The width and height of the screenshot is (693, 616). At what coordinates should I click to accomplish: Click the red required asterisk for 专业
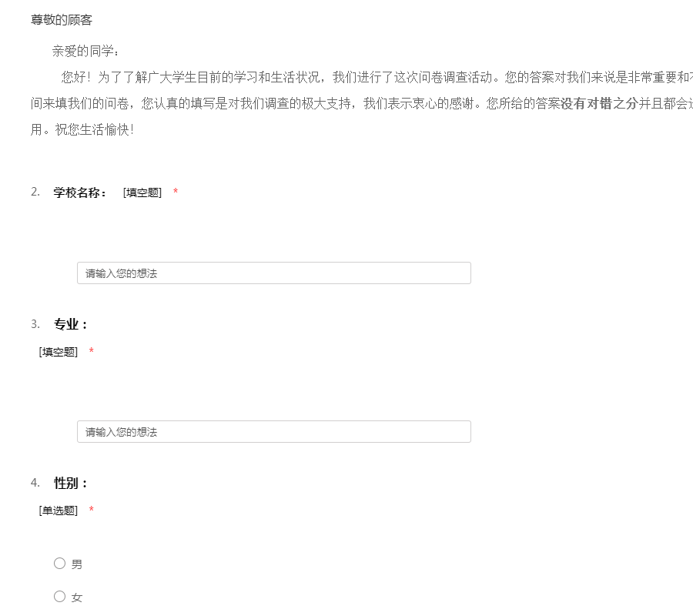(92, 350)
